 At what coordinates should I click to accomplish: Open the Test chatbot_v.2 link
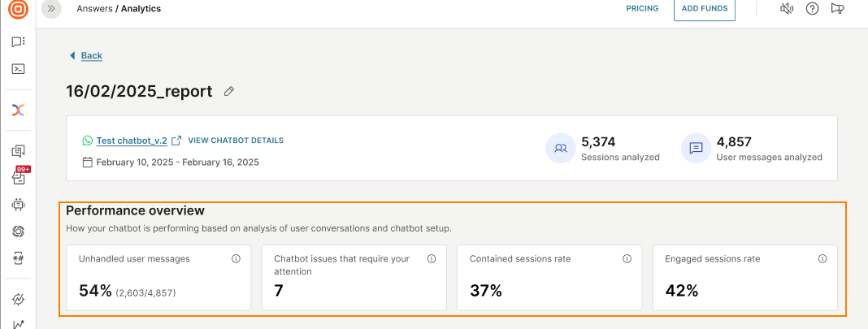[132, 141]
